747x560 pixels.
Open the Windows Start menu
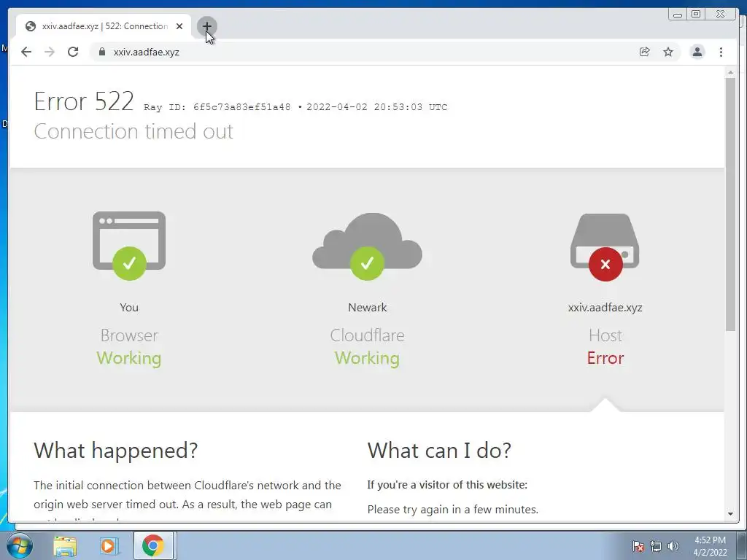[20, 545]
